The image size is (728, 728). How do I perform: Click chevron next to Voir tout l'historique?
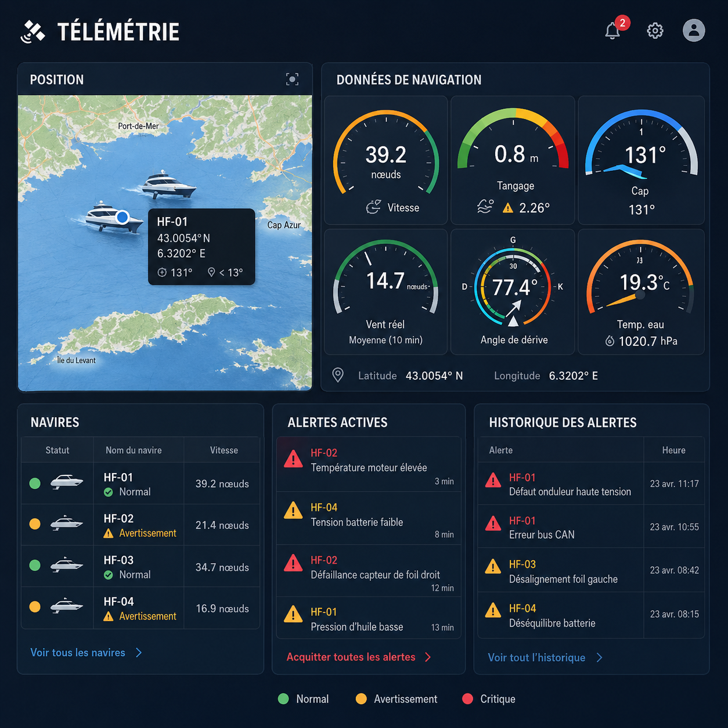600,658
